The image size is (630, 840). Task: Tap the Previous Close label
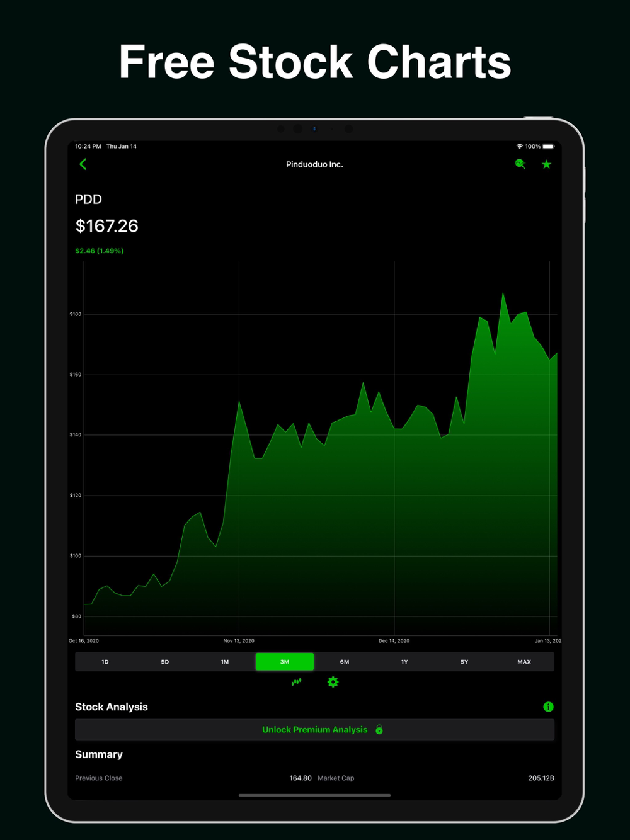pyautogui.click(x=99, y=778)
